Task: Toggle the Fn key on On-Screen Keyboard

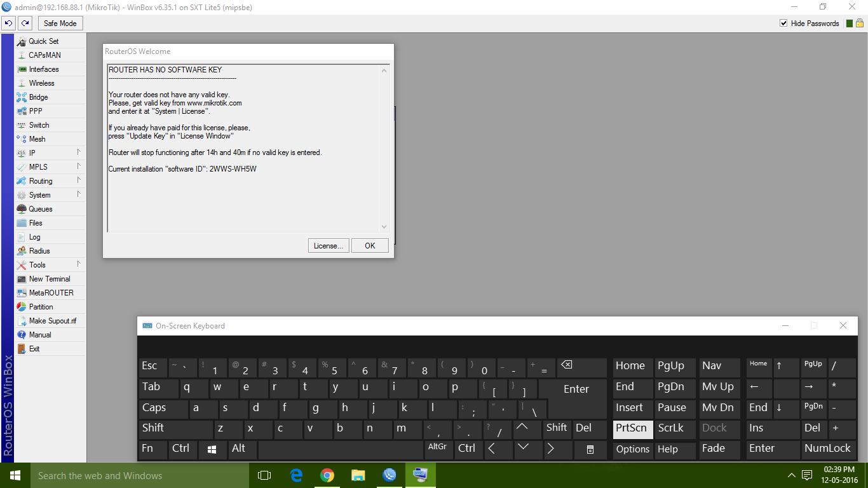Action: [153, 450]
